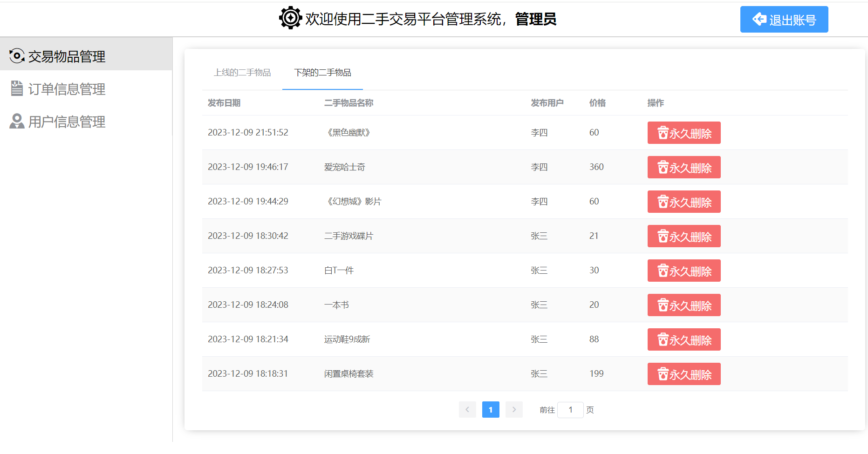Click the 价格 column header
Image resolution: width=868 pixels, height=454 pixels.
click(x=598, y=103)
